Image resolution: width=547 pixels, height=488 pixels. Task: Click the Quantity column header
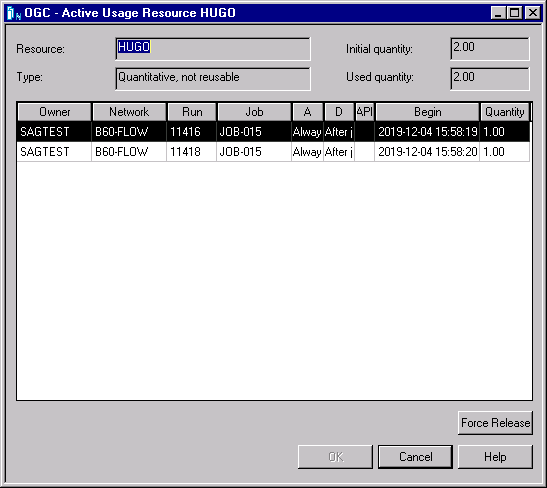tap(505, 112)
